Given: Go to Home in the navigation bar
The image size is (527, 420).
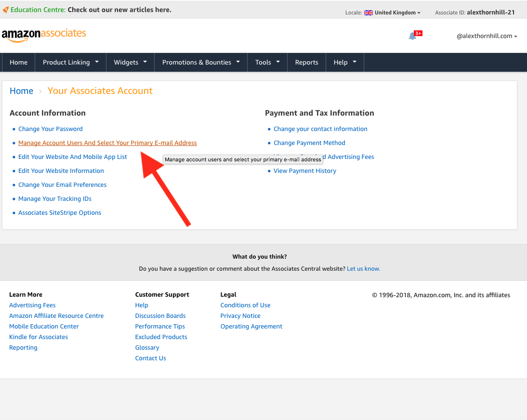Looking at the screenshot, I should 18,62.
